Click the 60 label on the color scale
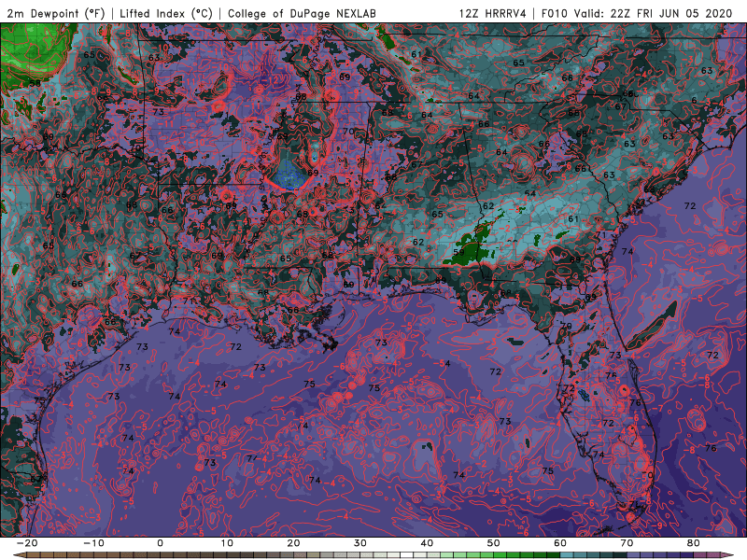This screenshot has width=747, height=560. [560, 543]
